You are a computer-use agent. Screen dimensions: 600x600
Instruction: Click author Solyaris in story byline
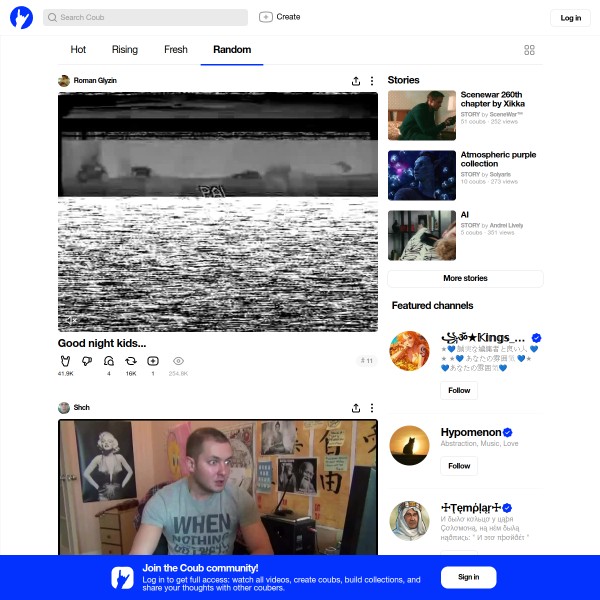pyautogui.click(x=500, y=174)
